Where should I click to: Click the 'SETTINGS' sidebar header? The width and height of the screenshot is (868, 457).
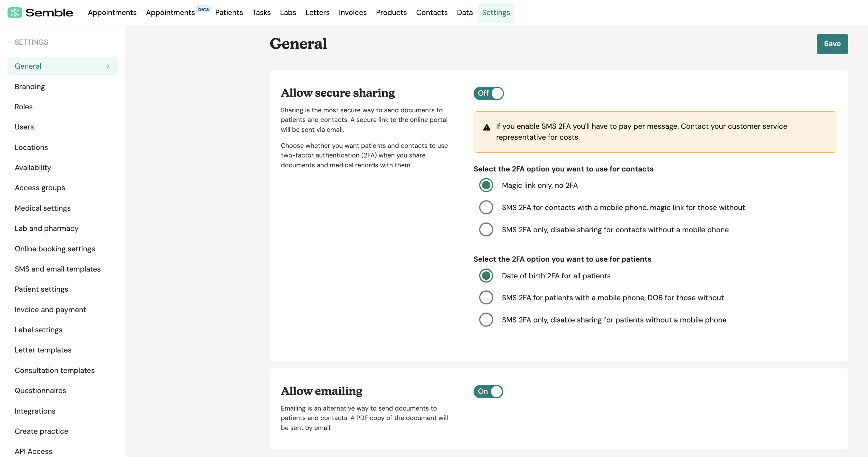coord(31,42)
